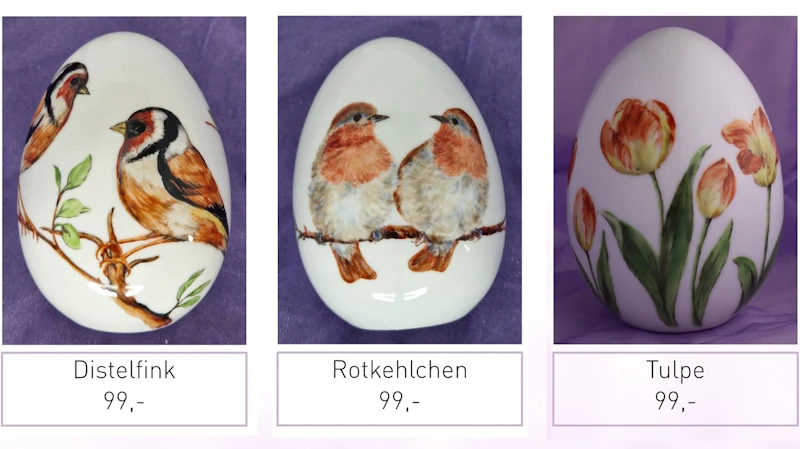
Task: Click the Distelfink product name
Action: click(124, 370)
